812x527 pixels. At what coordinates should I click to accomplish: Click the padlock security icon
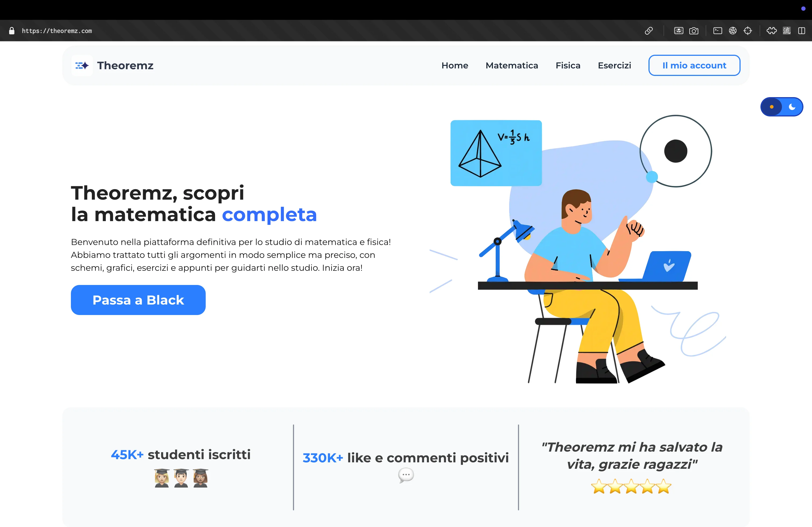tap(12, 31)
